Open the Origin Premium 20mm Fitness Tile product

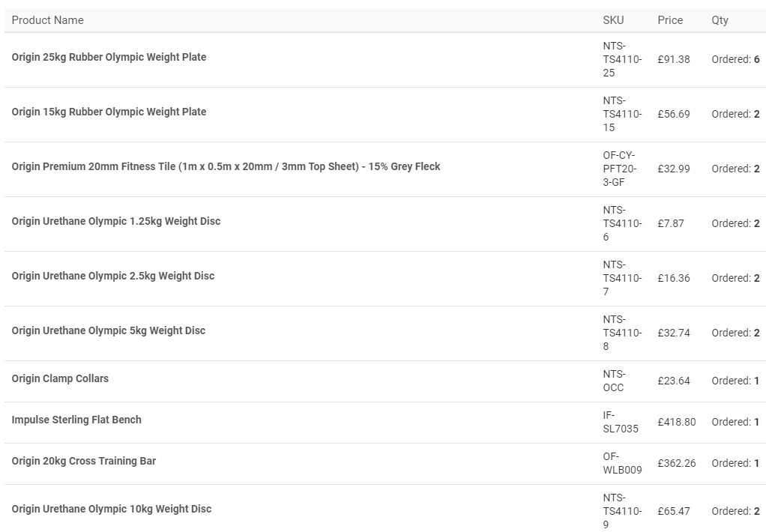226,166
